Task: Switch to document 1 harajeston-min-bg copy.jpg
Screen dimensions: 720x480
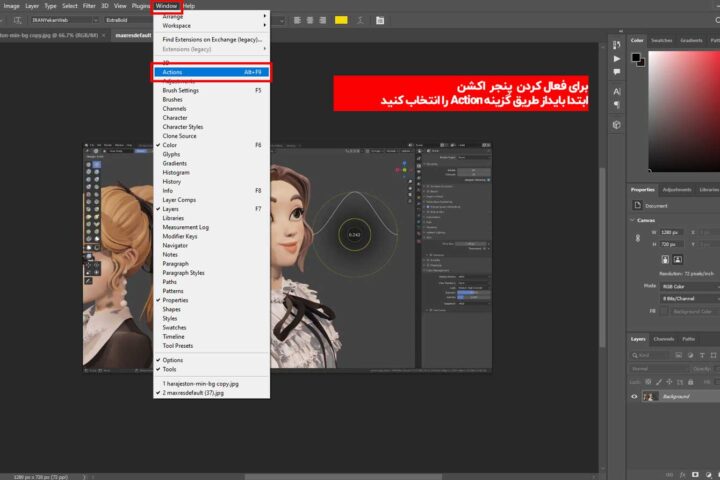Action: pos(212,384)
